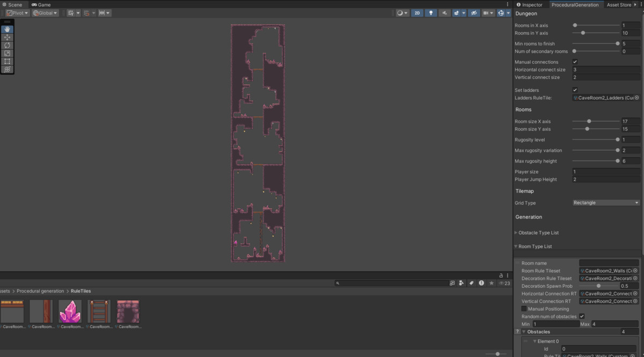This screenshot has width=644, height=357.
Task: Toggle scene effects (skybox, fog) icon
Action: pos(457,13)
